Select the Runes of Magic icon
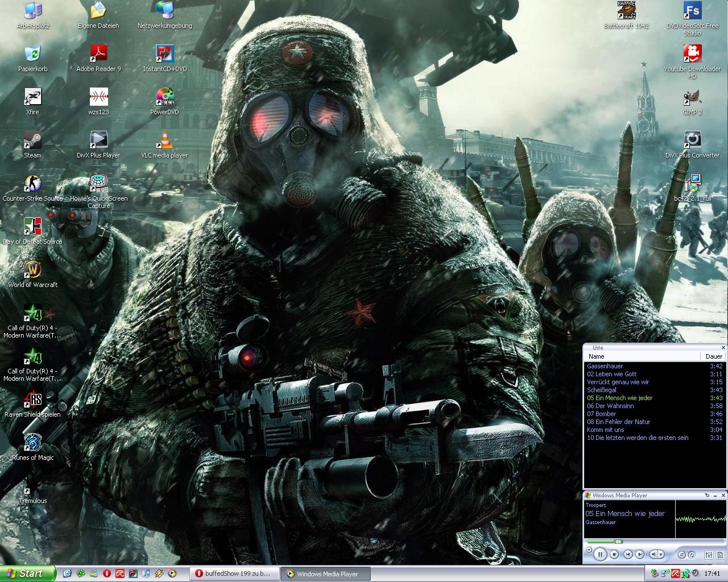This screenshot has height=582, width=728. (x=32, y=447)
